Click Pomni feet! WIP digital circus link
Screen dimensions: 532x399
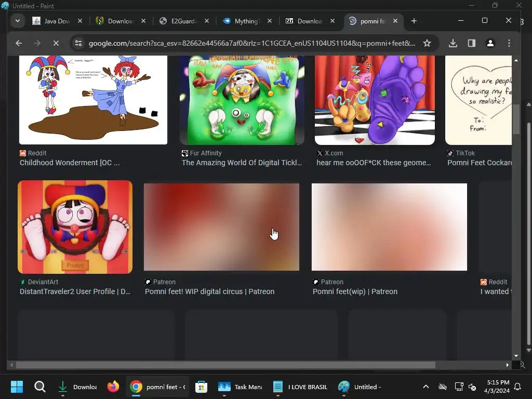tap(210, 291)
